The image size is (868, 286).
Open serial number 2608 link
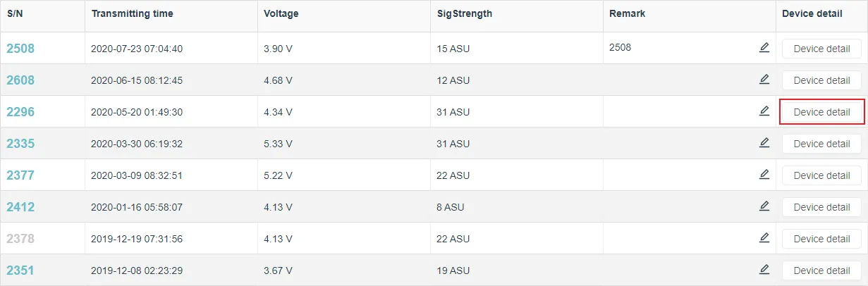(x=20, y=80)
